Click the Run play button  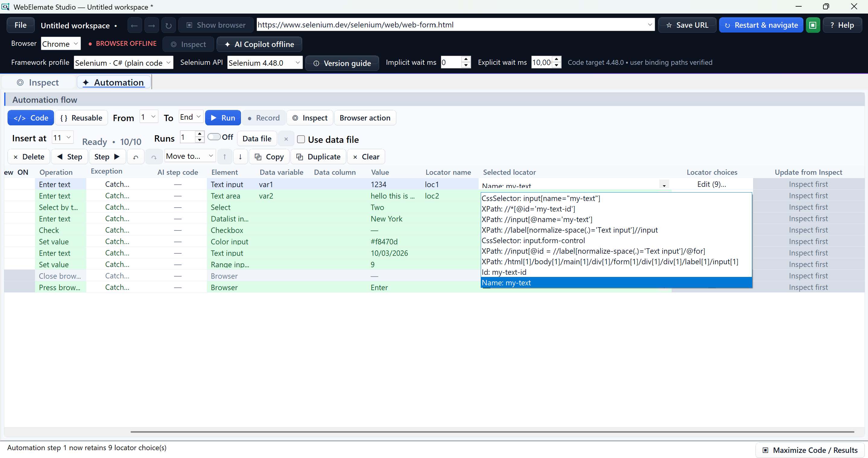tap(223, 118)
